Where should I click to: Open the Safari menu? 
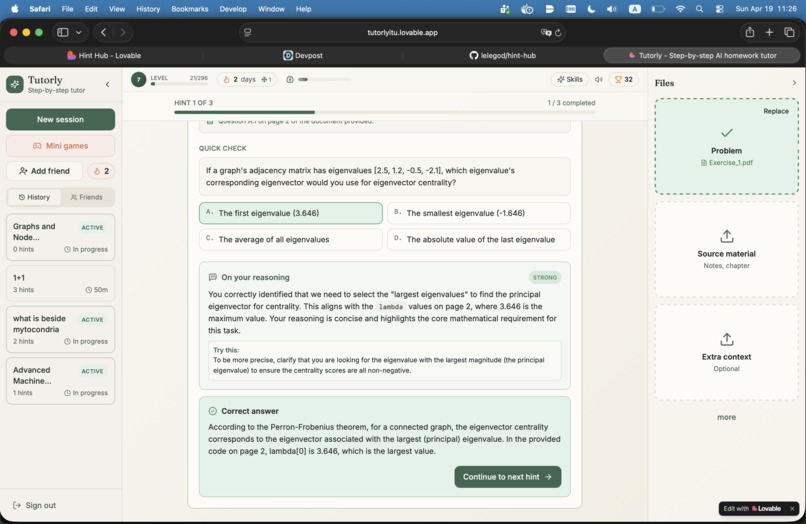coord(40,9)
